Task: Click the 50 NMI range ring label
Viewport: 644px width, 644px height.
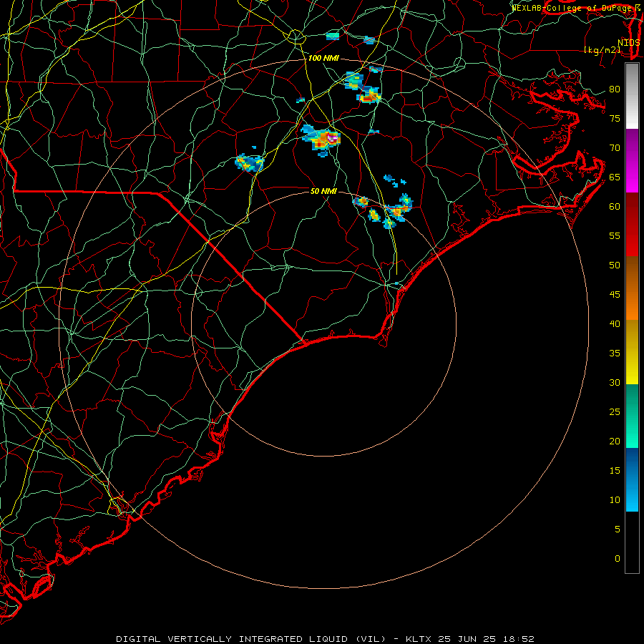Action: pos(323,191)
